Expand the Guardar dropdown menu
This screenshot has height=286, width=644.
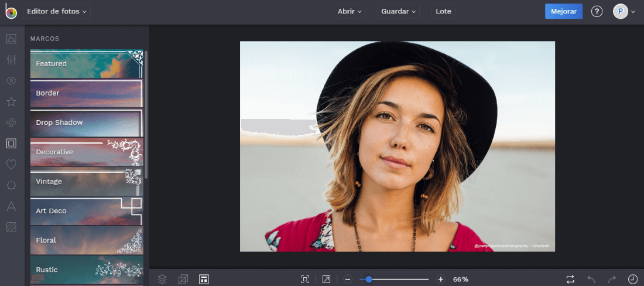coord(398,11)
